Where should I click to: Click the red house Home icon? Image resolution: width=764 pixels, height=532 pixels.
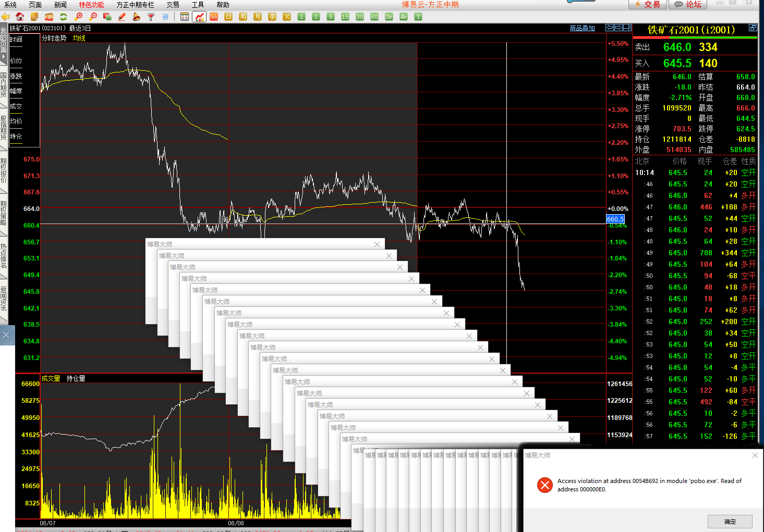[20, 17]
